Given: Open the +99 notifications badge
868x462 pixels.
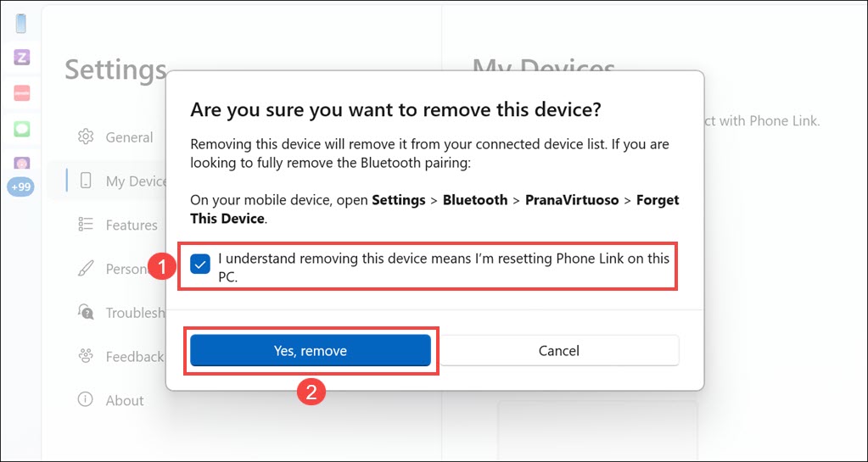Looking at the screenshot, I should (21, 186).
